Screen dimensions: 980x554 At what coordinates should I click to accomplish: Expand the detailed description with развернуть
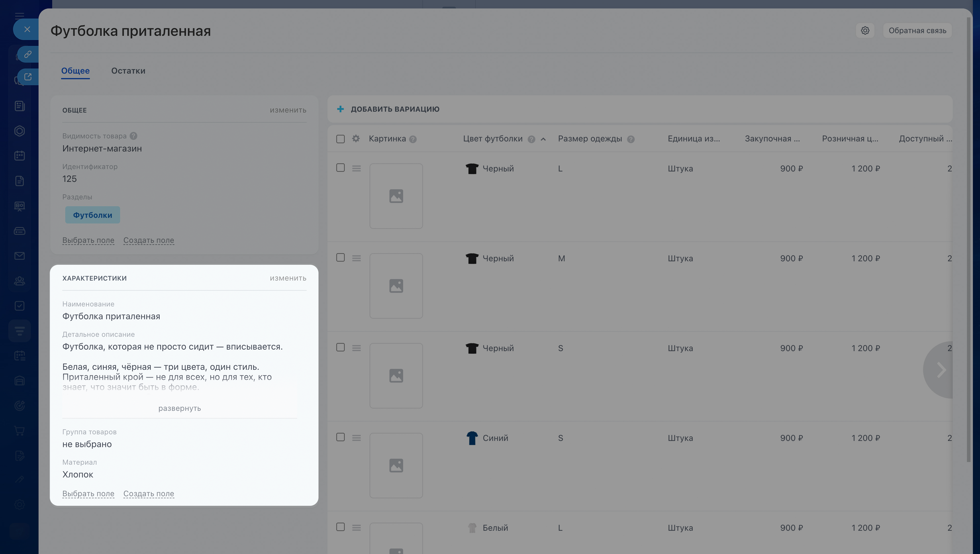179,408
